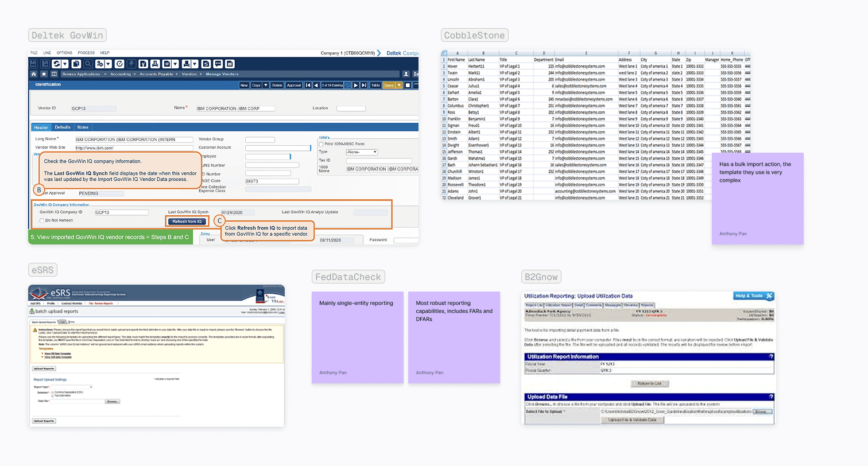
Task: Enable the Print 1099-MISC Form checkbox
Action: click(321, 144)
